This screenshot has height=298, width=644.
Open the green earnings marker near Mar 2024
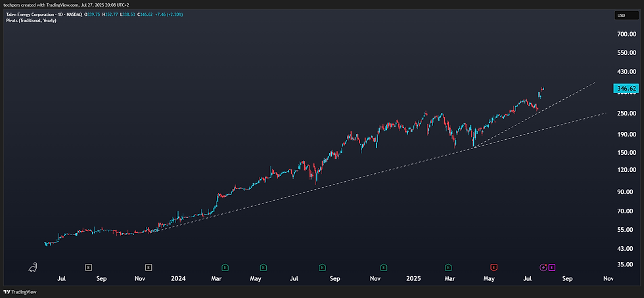point(225,268)
